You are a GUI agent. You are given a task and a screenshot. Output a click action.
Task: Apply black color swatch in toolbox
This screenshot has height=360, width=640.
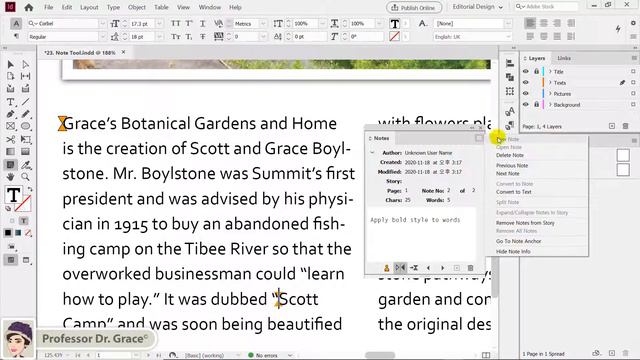8,233
